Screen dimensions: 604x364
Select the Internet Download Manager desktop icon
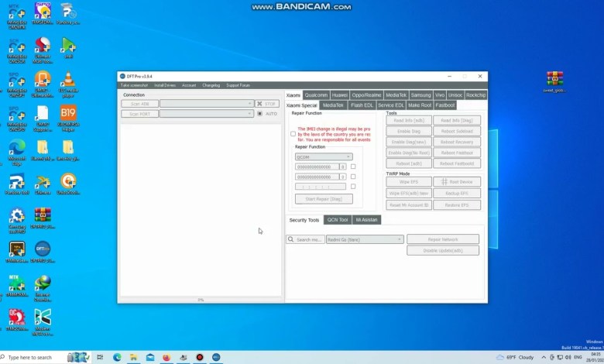(x=43, y=288)
